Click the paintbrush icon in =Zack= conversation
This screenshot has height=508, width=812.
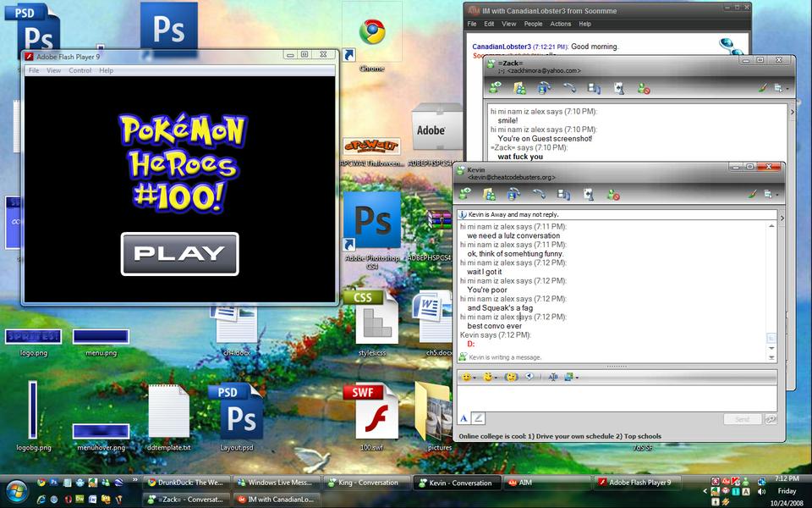point(763,88)
